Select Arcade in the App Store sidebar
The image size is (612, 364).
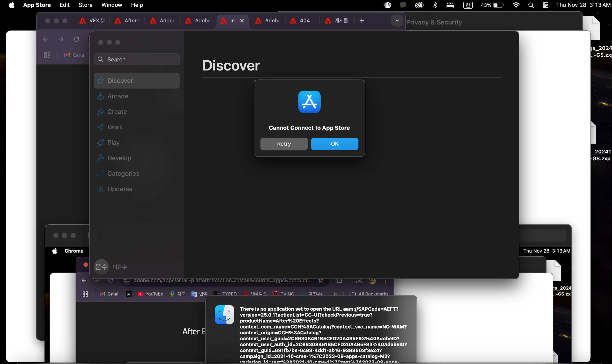[x=118, y=96]
